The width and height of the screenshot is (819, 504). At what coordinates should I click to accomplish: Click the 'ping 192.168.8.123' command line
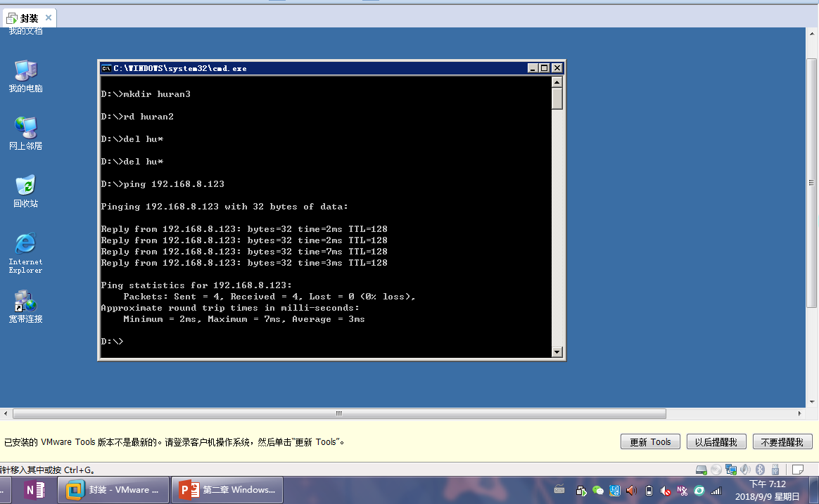(163, 184)
